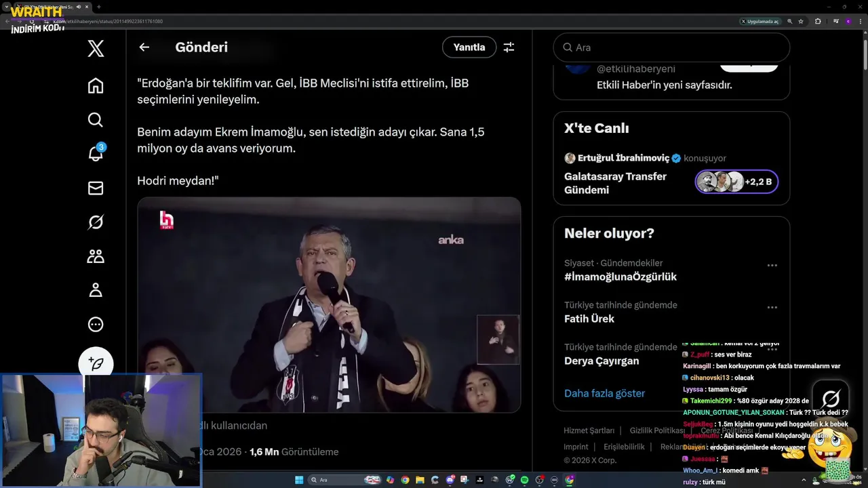Screen dimensions: 868x488
Task: Open Communities icon in sidebar
Action: tap(96, 256)
